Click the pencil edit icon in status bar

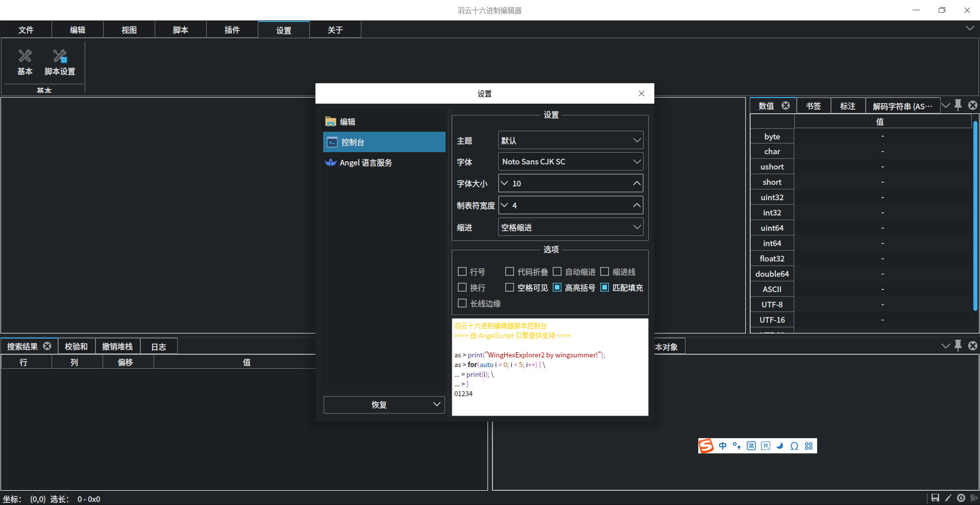tap(948, 498)
